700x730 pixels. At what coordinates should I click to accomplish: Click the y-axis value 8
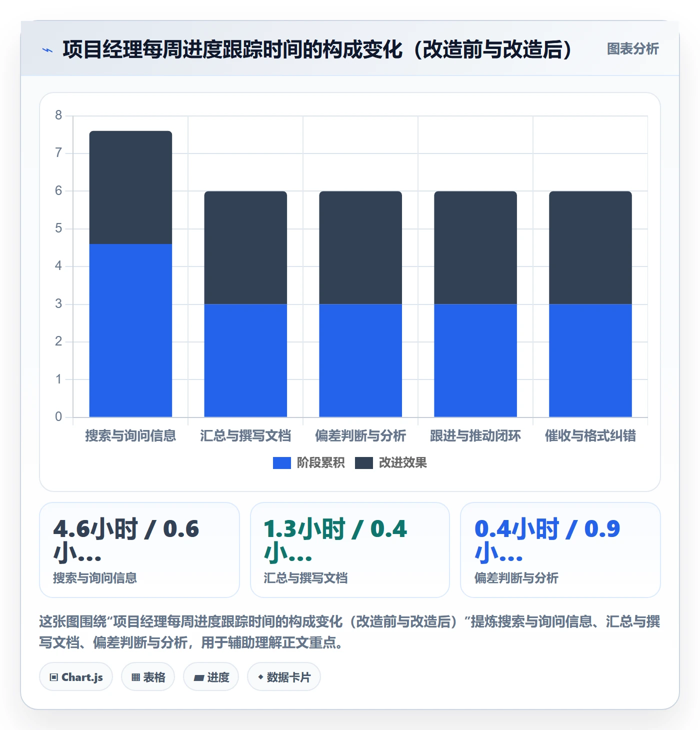58,115
